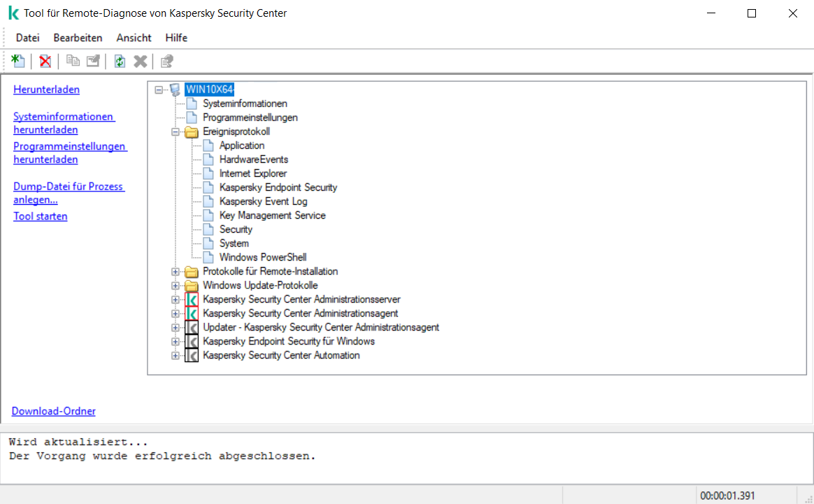Click the document icon beside Systeminformationen

click(x=192, y=103)
